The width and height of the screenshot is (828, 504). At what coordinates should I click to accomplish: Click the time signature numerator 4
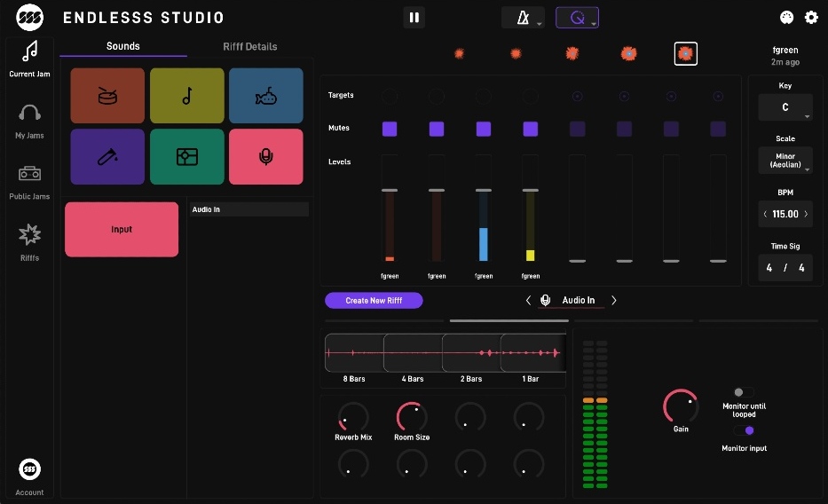[x=769, y=268]
